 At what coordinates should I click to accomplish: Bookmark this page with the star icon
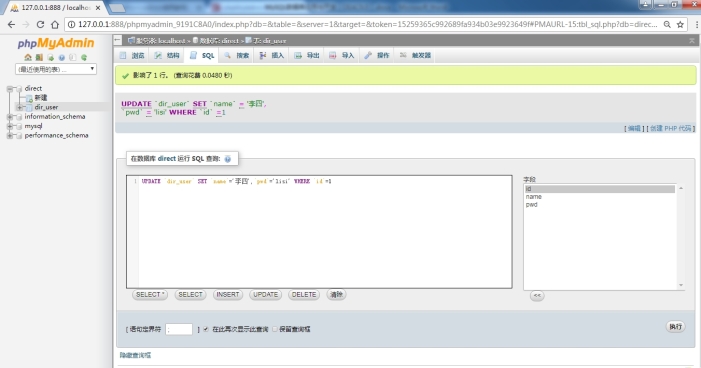[680, 25]
